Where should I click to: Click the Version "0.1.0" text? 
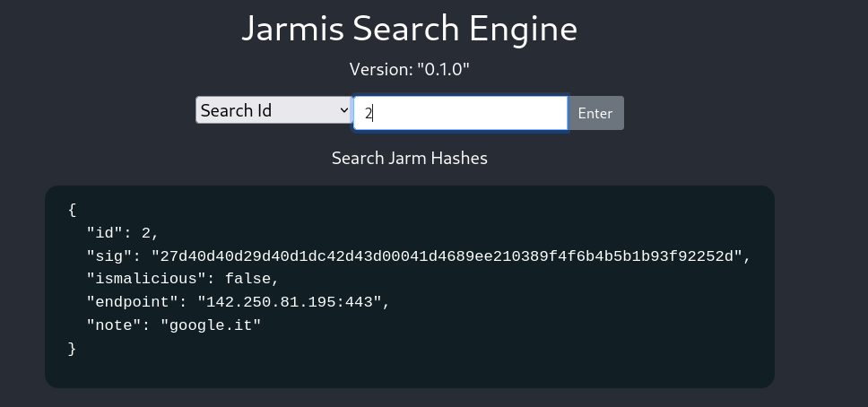click(x=409, y=70)
